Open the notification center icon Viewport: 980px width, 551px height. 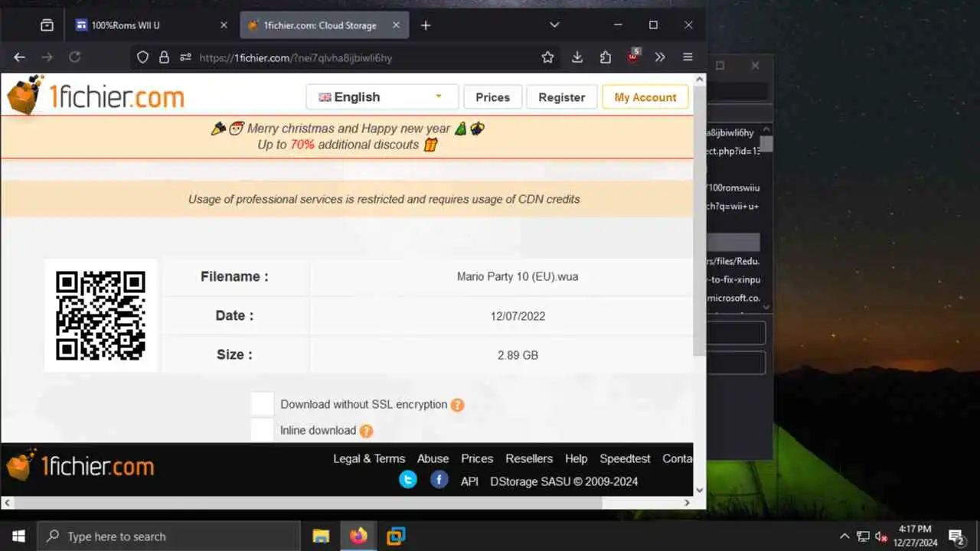click(955, 536)
